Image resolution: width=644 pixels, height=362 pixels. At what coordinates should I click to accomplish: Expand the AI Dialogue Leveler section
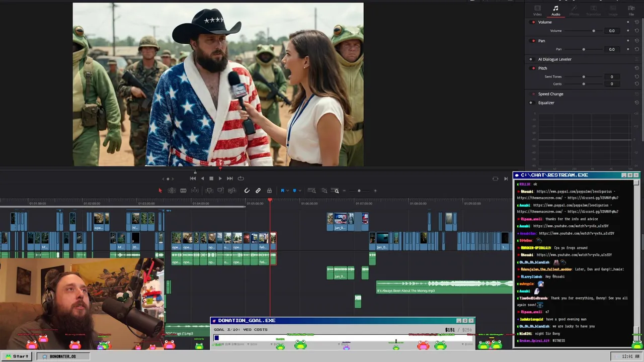click(x=554, y=59)
